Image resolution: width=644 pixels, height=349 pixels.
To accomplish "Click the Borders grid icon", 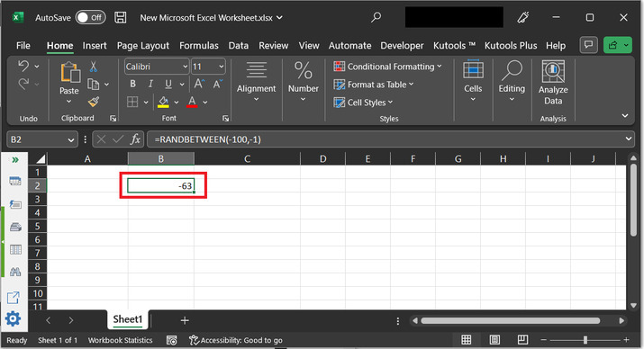I will (132, 102).
